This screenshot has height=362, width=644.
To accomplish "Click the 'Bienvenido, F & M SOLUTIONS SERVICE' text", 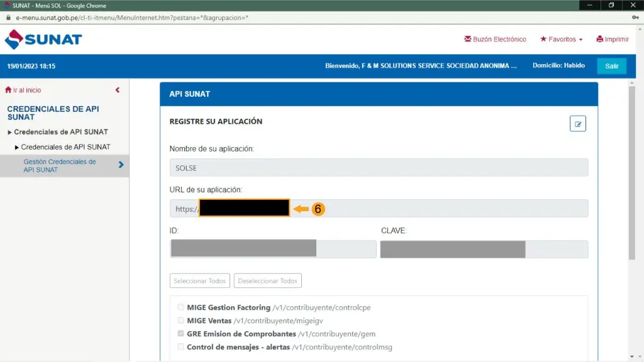I will click(x=421, y=65).
